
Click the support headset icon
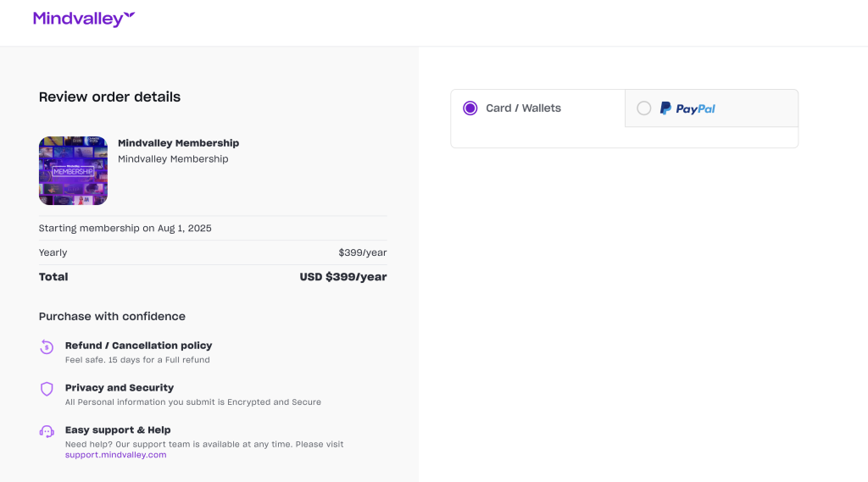[47, 432]
